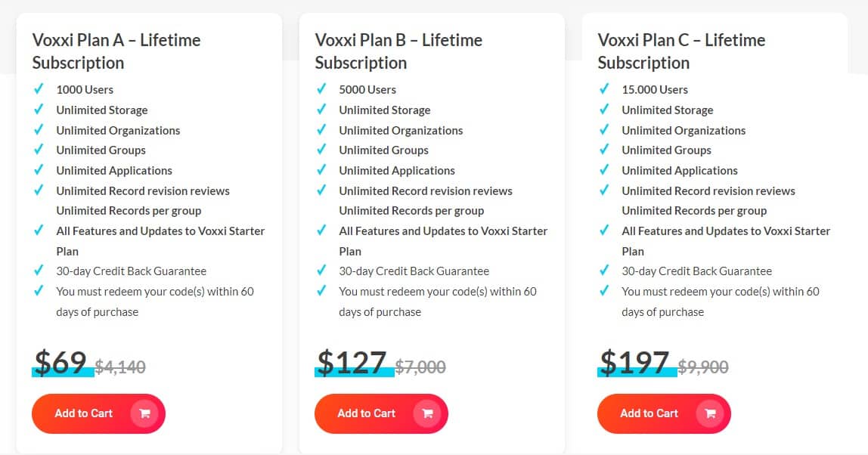Click the checkmark beside Plan A's Unlimited Storage
This screenshot has width=868, height=455.
tap(39, 110)
